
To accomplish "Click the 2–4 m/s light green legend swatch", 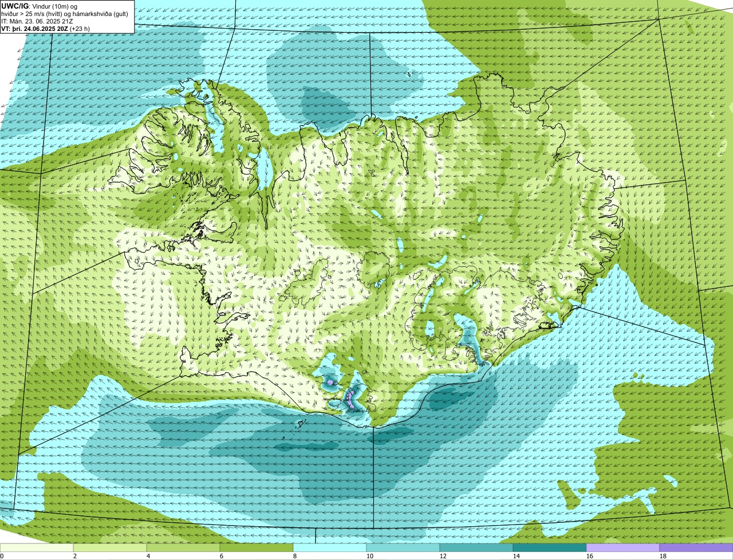I will (x=110, y=547).
